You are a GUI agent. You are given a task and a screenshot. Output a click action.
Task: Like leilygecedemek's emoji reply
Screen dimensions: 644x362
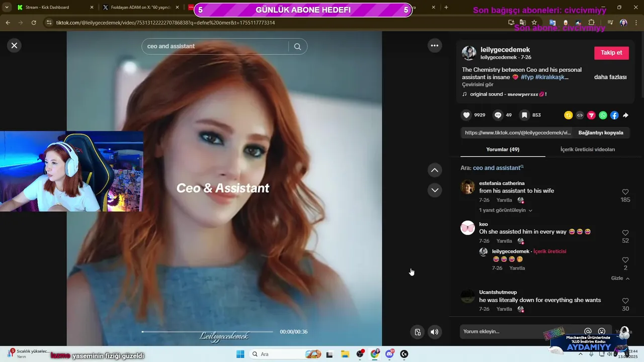point(625,260)
